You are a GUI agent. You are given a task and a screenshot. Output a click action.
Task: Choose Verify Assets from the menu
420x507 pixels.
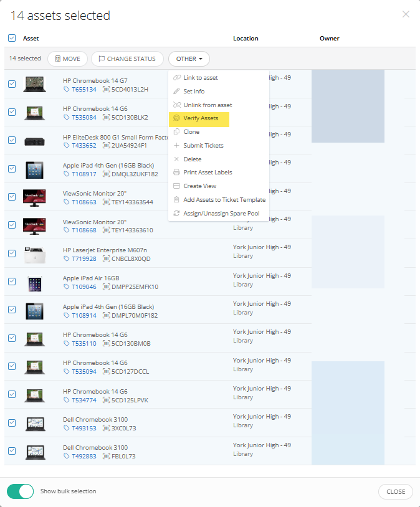click(x=200, y=118)
